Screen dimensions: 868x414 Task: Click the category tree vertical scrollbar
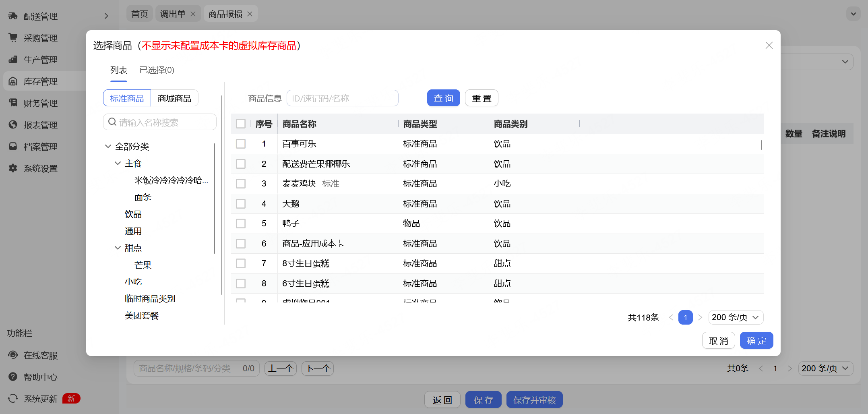coord(215,199)
